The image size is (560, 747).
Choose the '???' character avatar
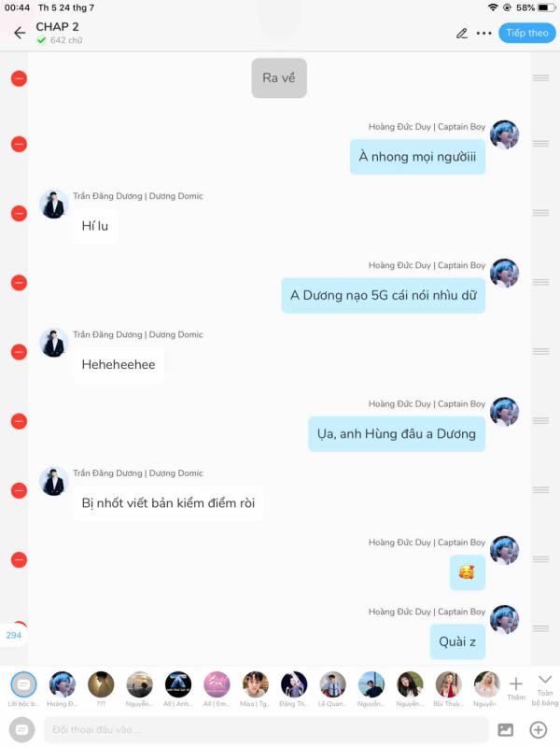click(x=101, y=684)
